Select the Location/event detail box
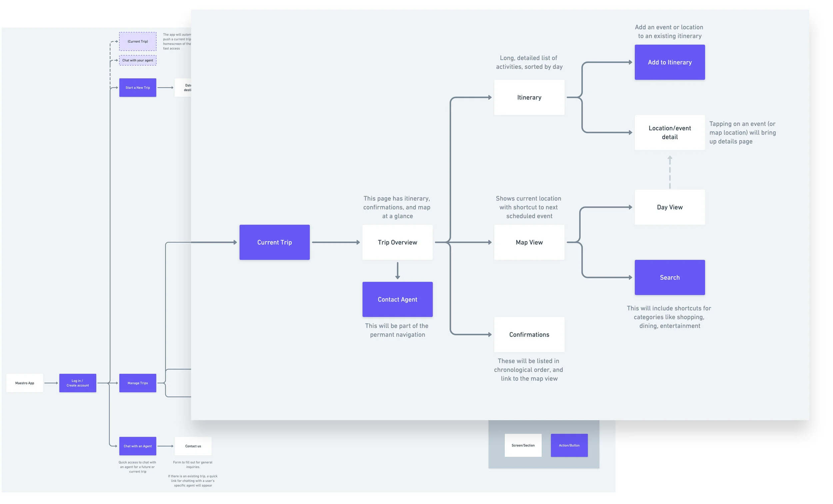The width and height of the screenshot is (833, 504). pos(670,133)
